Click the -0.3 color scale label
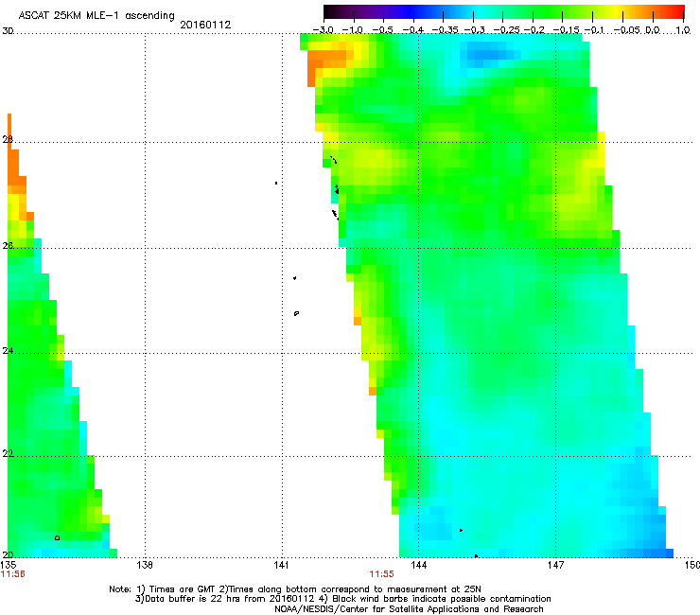 tap(474, 30)
